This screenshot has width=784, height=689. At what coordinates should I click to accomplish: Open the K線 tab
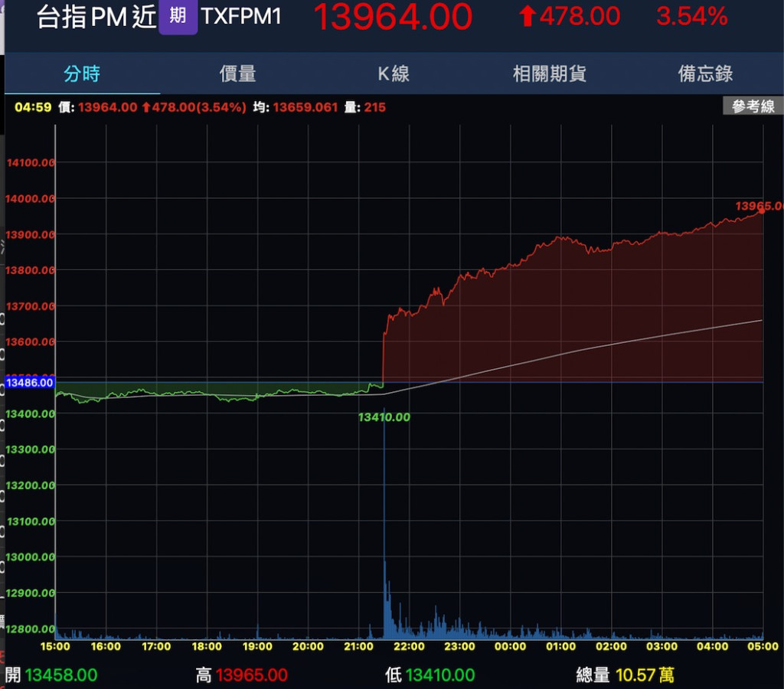pyautogui.click(x=394, y=74)
